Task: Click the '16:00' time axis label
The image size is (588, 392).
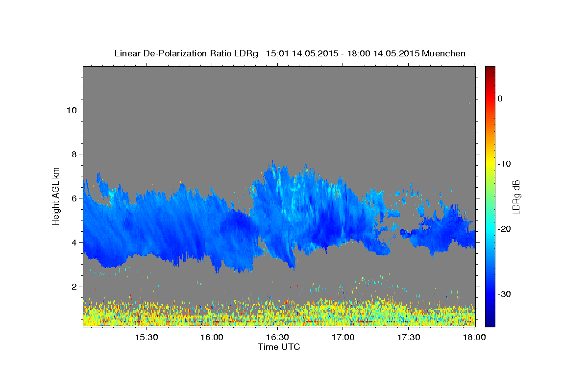Action: (212, 337)
